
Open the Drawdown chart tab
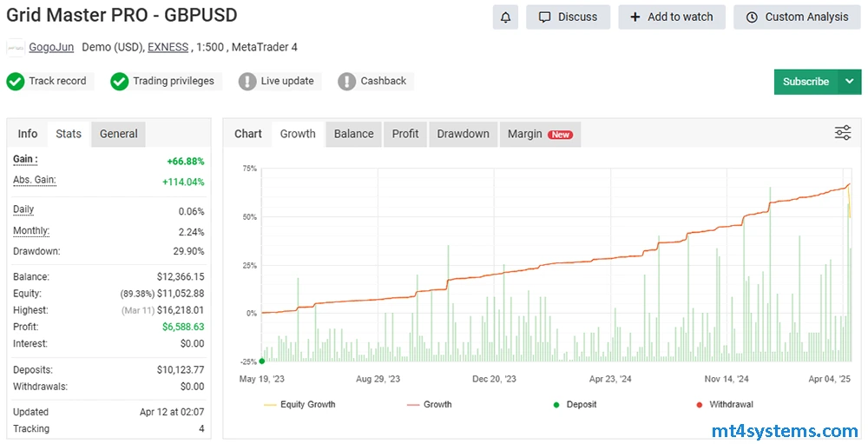point(463,134)
